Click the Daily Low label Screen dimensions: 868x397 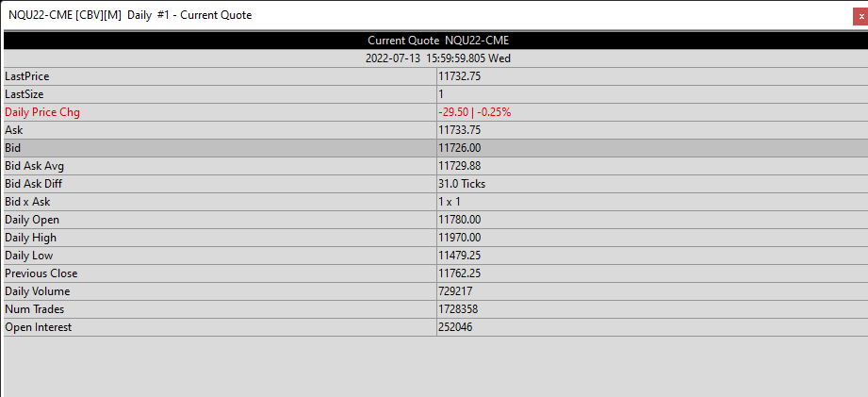point(30,256)
